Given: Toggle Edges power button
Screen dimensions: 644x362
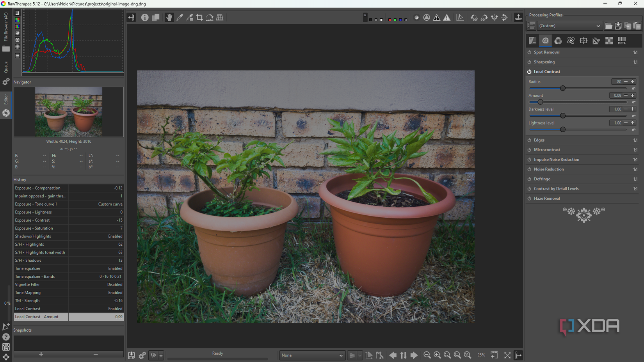Looking at the screenshot, I should pos(529,140).
